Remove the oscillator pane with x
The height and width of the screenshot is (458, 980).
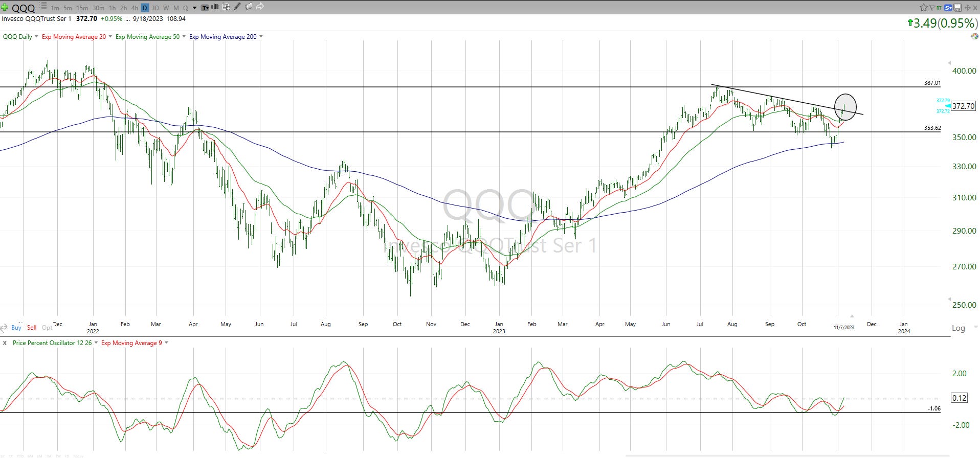[5, 343]
